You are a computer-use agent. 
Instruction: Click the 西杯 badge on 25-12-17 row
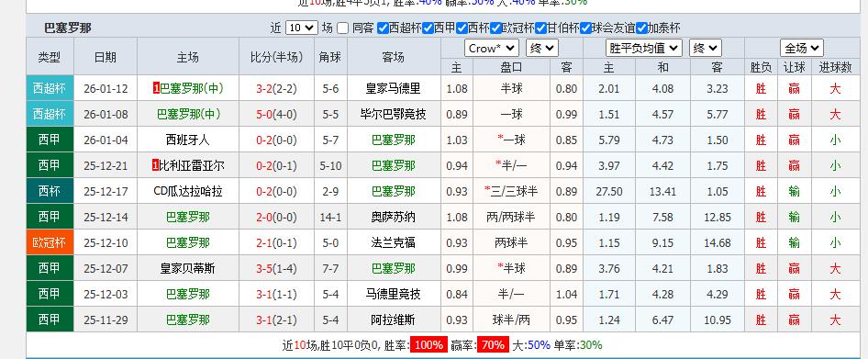(x=50, y=192)
